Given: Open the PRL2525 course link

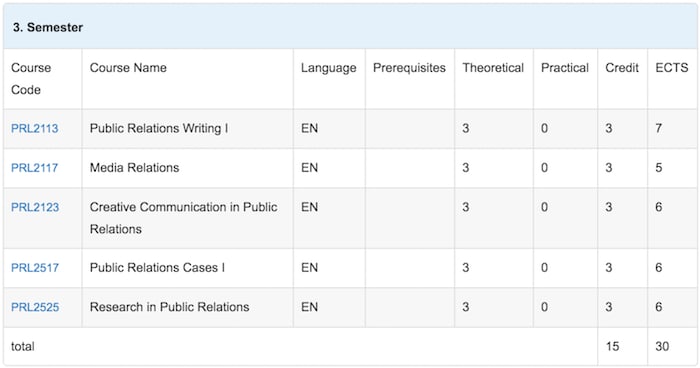Looking at the screenshot, I should tap(35, 307).
